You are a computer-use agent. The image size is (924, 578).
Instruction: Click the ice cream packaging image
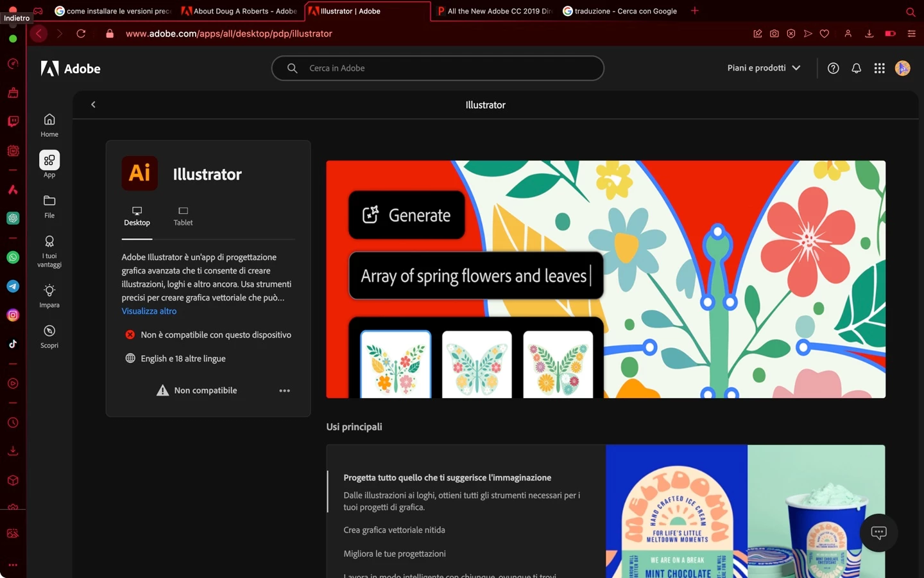tap(745, 511)
